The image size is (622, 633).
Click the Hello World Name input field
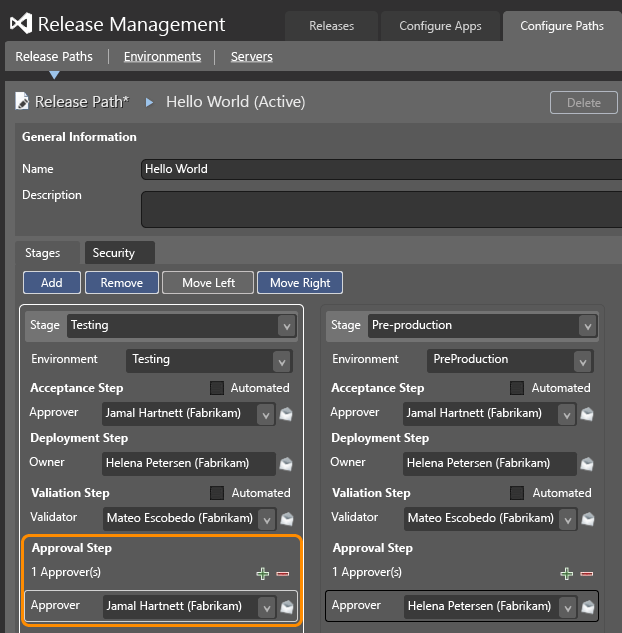click(380, 169)
